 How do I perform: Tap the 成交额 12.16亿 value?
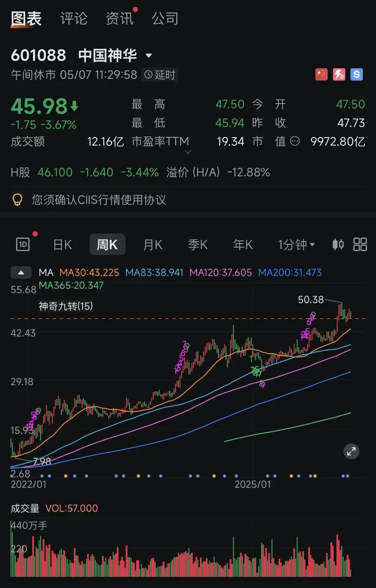point(105,142)
